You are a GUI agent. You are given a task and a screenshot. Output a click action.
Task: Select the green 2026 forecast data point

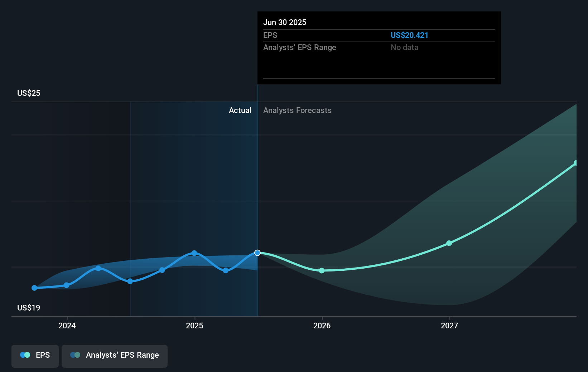322,271
